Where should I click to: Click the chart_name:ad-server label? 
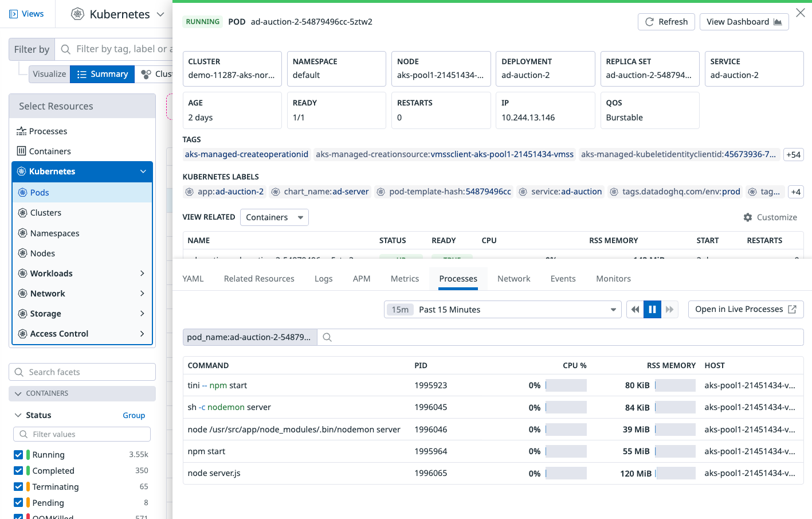click(320, 192)
